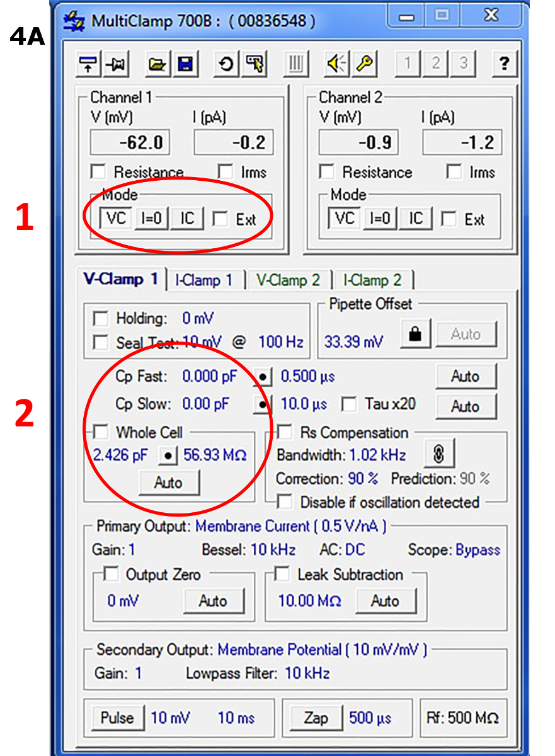This screenshot has height=756, width=555.
Task: Click the resize-window toolbar icon
Action: pyautogui.click(x=88, y=63)
